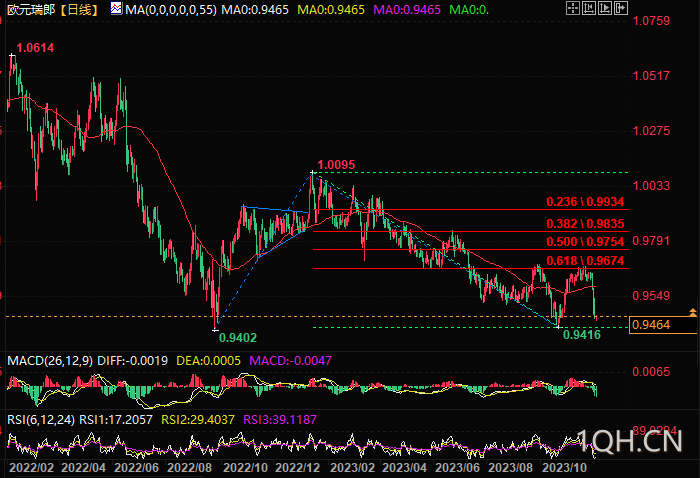Select the 0.382 \ 0.9835 Fibonacci line label
The width and height of the screenshot is (700, 478).
[x=585, y=224]
